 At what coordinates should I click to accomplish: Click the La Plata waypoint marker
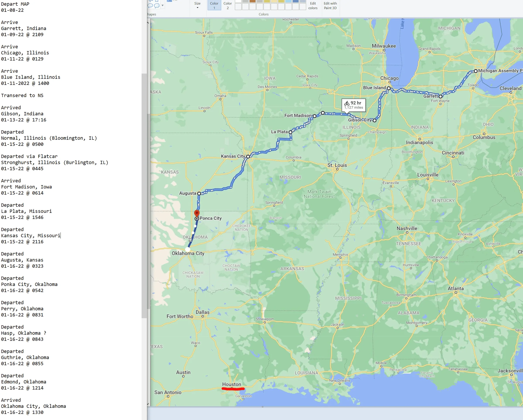290,132
